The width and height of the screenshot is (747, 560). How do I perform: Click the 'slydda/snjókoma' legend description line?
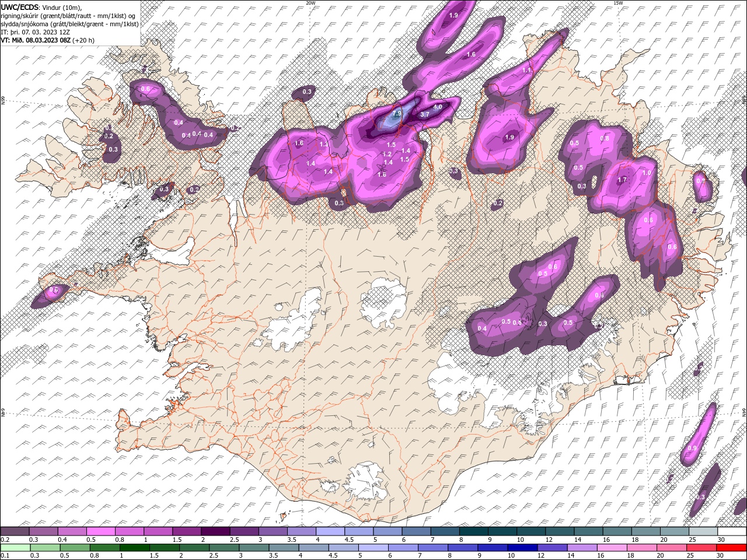click(69, 24)
